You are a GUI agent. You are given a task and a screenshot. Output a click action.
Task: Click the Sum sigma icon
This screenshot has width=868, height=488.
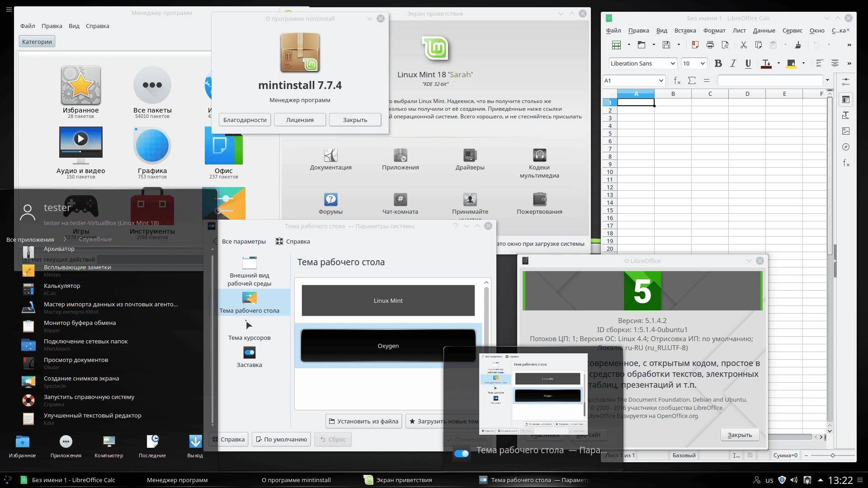click(692, 80)
